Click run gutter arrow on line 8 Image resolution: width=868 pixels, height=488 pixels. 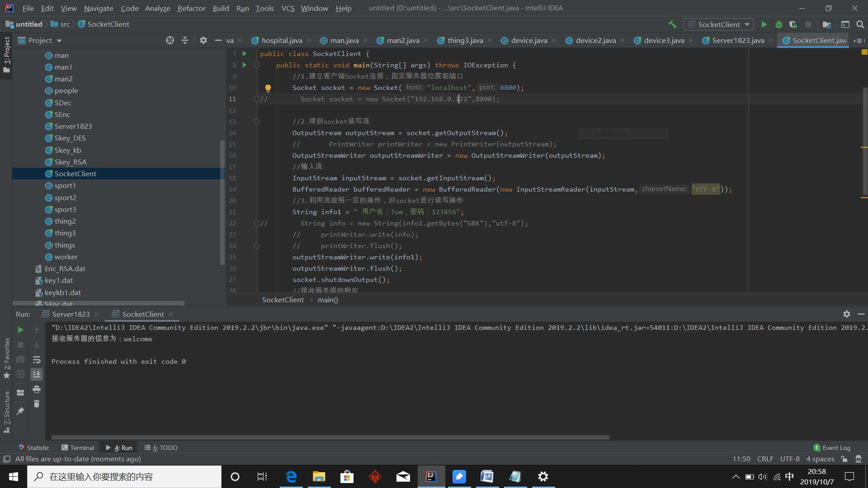(245, 65)
